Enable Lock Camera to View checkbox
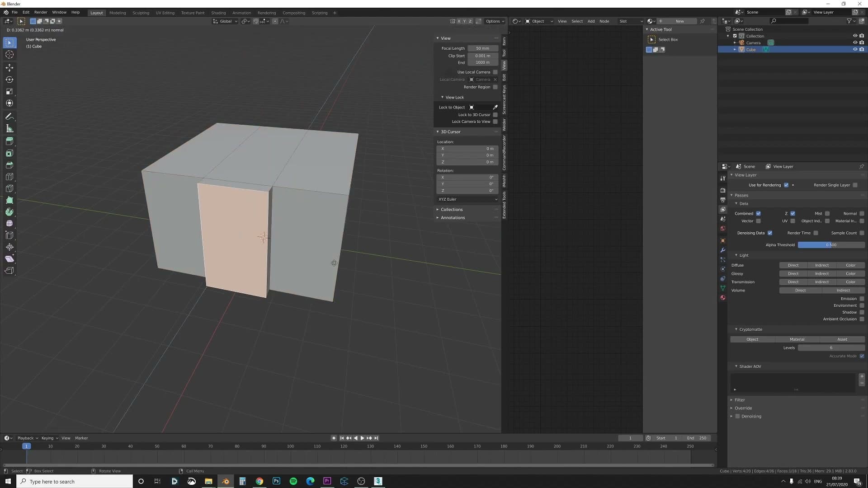Image resolution: width=868 pixels, height=488 pixels. click(x=495, y=122)
